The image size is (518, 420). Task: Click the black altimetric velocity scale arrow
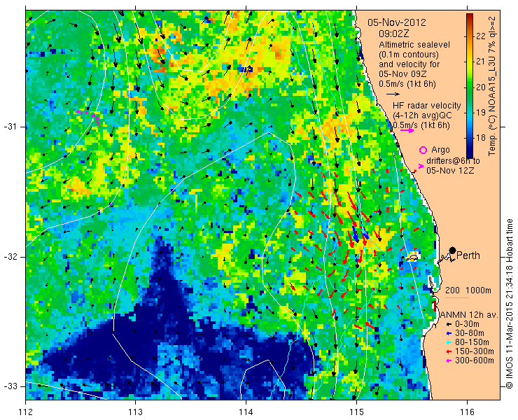pyautogui.click(x=393, y=94)
